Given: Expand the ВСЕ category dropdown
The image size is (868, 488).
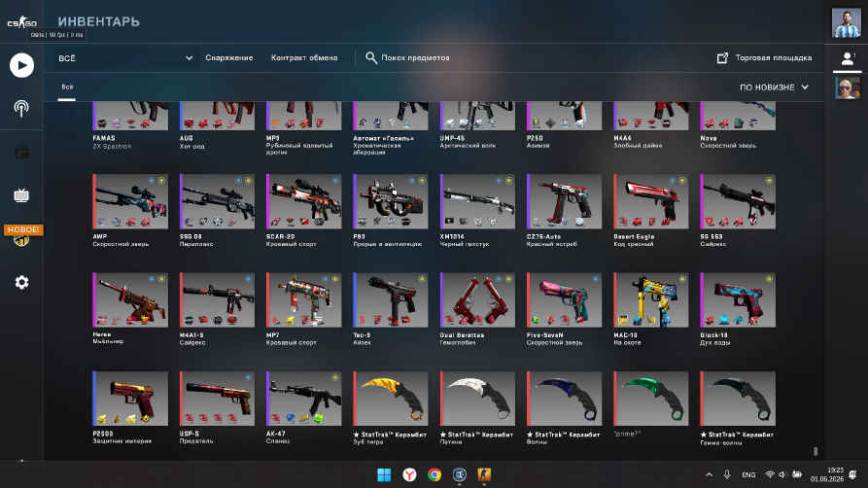Looking at the screenshot, I should click(125, 58).
